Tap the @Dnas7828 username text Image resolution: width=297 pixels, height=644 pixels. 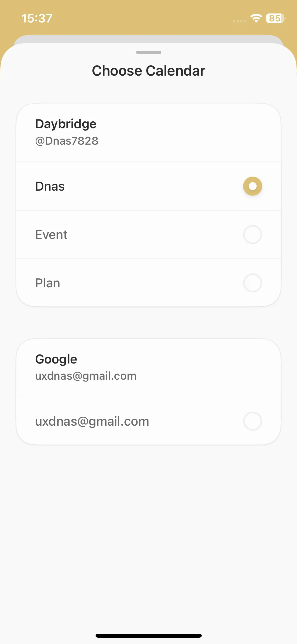pyautogui.click(x=67, y=141)
